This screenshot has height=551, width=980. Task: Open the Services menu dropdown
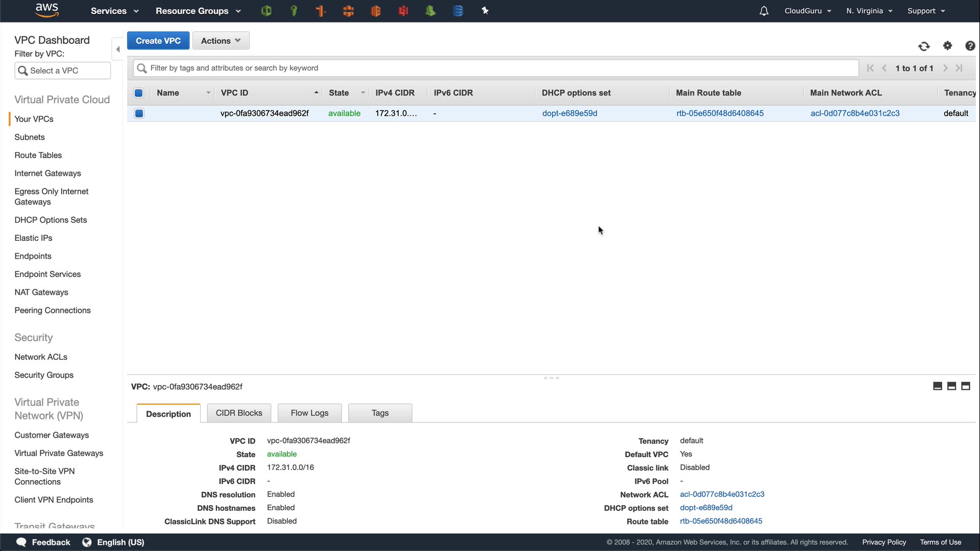114,11
